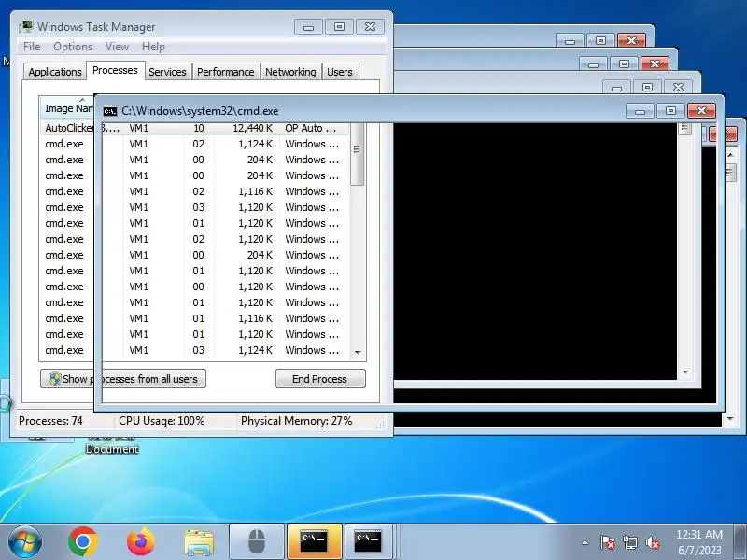
Task: Click the Show desktop strip on taskbar
Action: pos(740,541)
